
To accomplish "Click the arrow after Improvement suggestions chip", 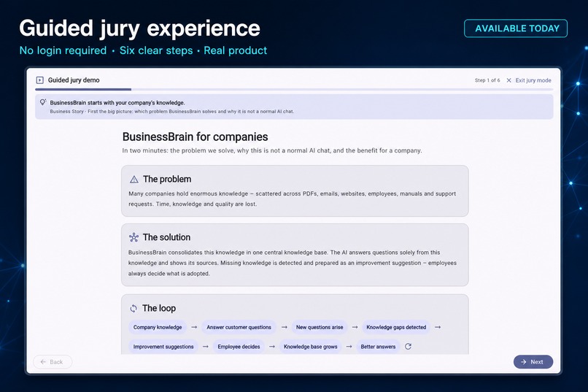I will pyautogui.click(x=206, y=347).
